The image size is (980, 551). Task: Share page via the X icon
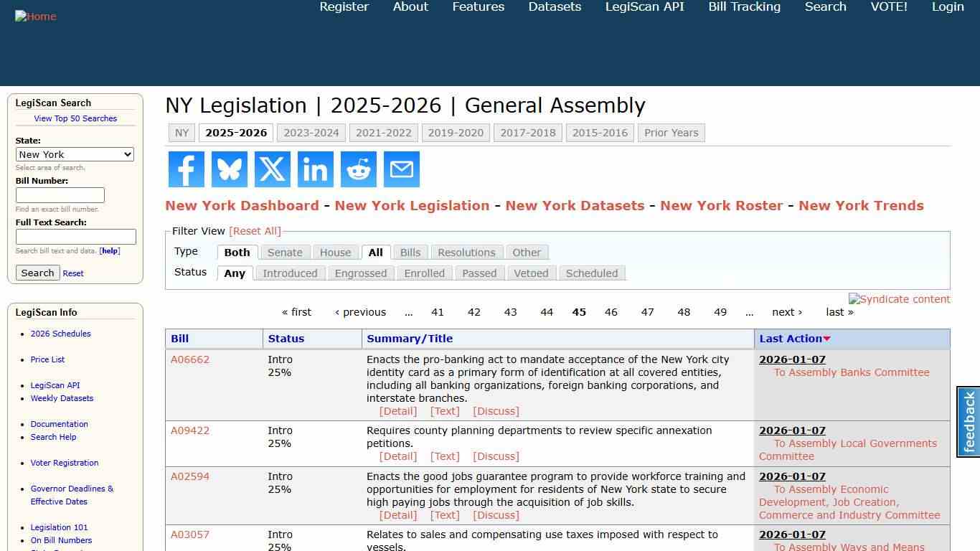coord(272,169)
